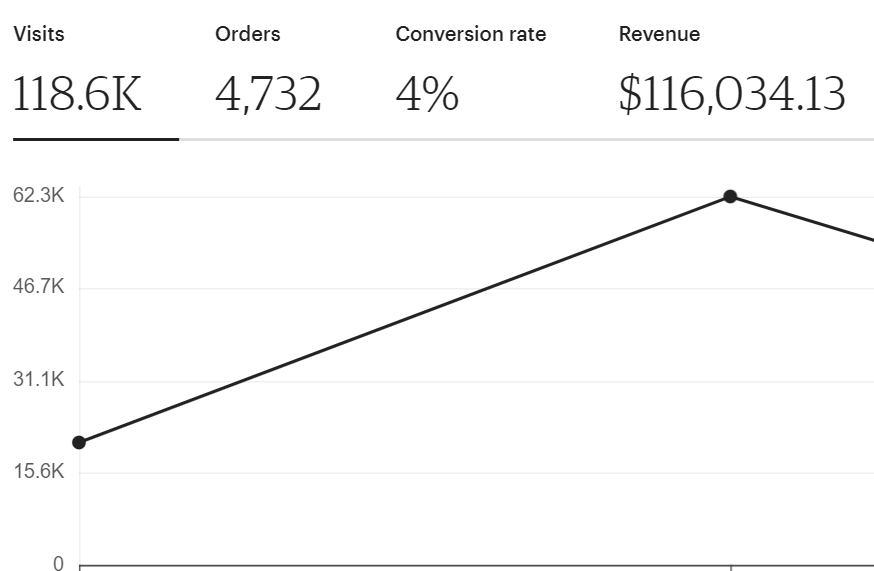Select the first data point on chart
Viewport: 874px width, 571px height.
[x=79, y=443]
